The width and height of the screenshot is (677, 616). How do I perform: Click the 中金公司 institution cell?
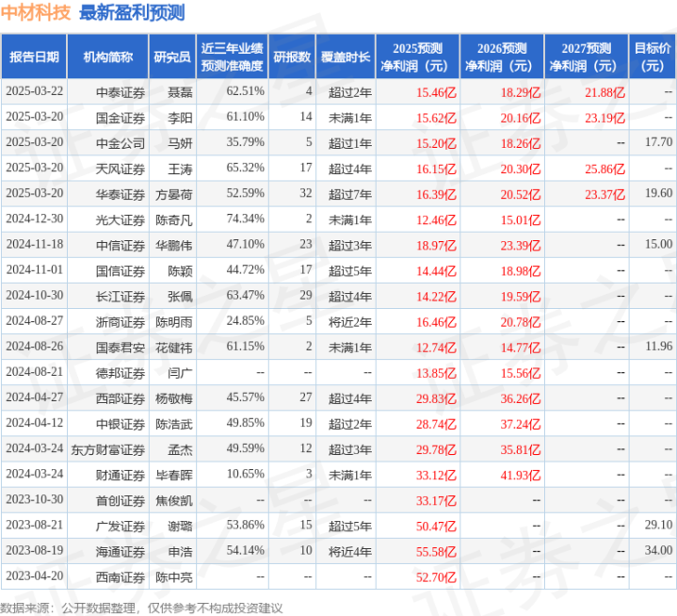(x=120, y=143)
